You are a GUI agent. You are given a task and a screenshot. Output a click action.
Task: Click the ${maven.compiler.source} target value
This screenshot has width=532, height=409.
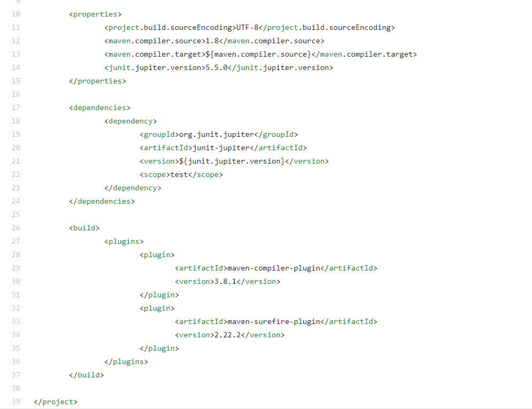pos(259,54)
